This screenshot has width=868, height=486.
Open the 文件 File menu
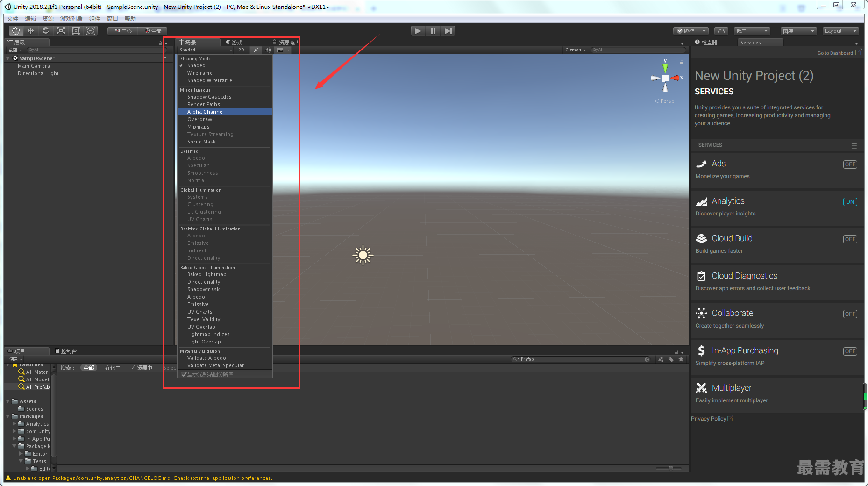[13, 19]
